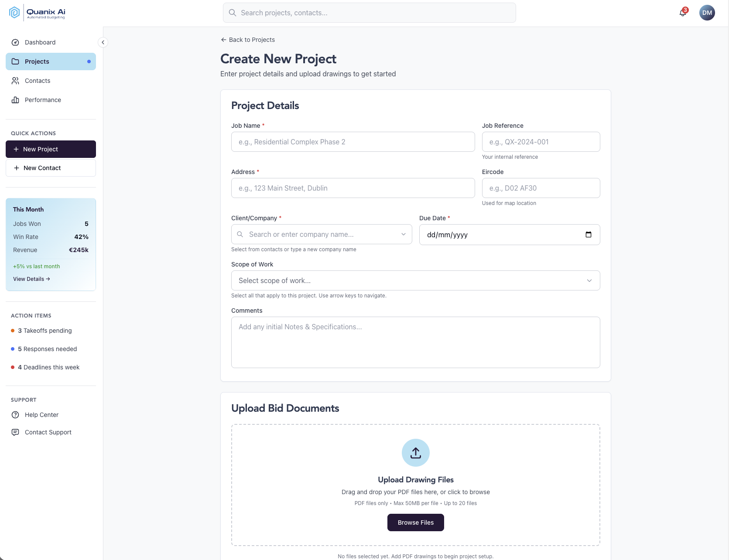The height and width of the screenshot is (560, 729).
Task: Select the Projects sidebar icon
Action: [15, 61]
